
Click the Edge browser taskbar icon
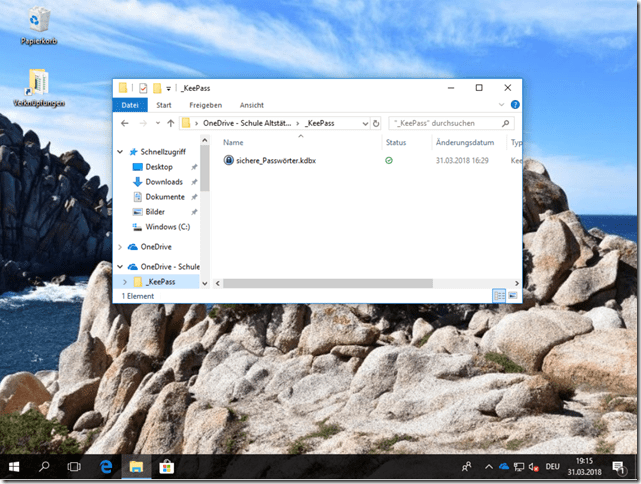[104, 467]
